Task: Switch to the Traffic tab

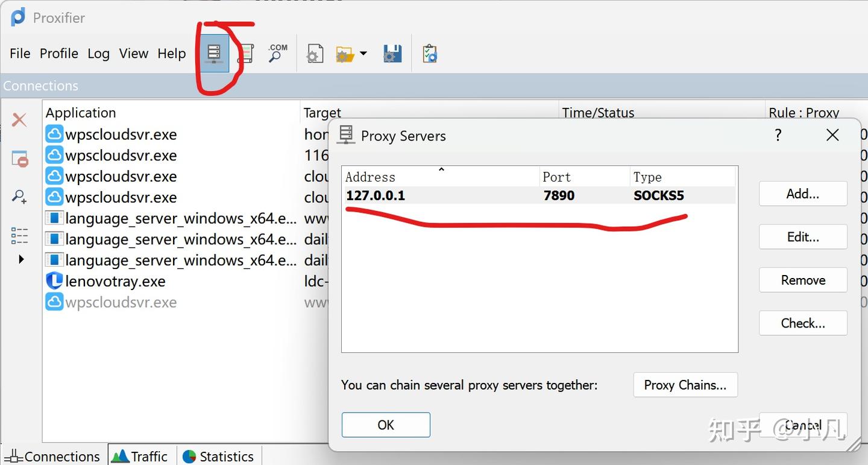Action: [142, 456]
